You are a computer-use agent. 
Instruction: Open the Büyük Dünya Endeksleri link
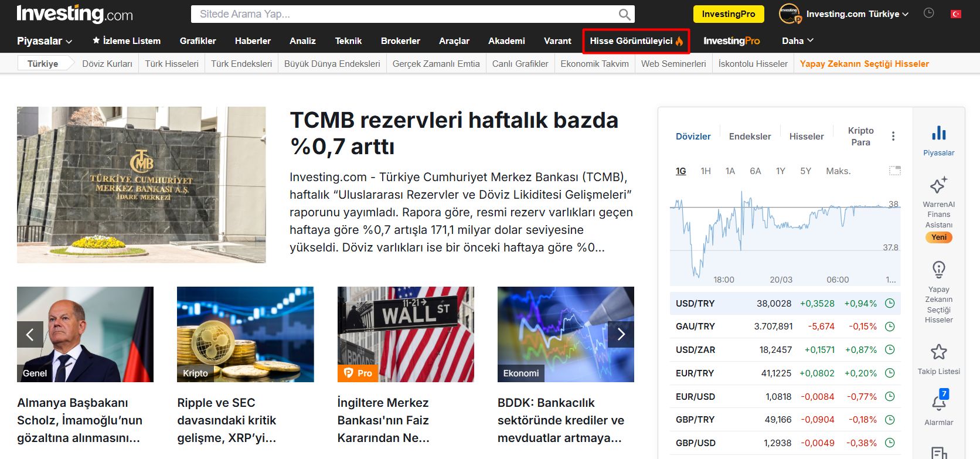[x=332, y=63]
